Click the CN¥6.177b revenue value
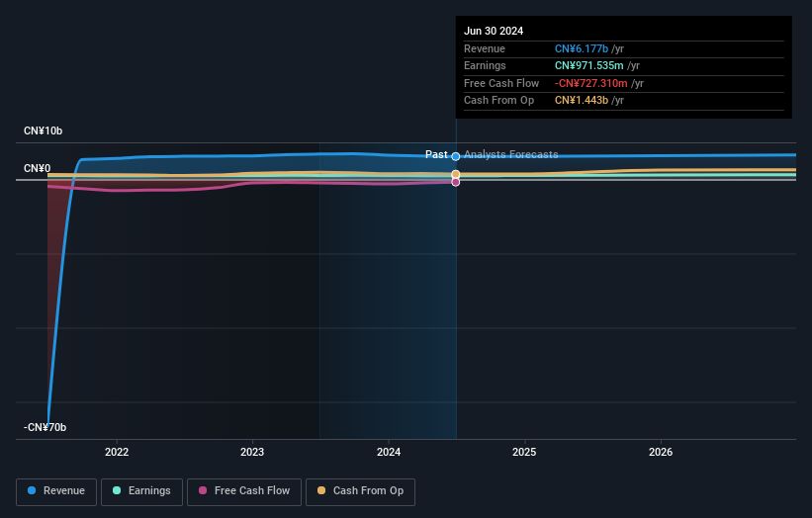This screenshot has width=812, height=518. pos(582,48)
